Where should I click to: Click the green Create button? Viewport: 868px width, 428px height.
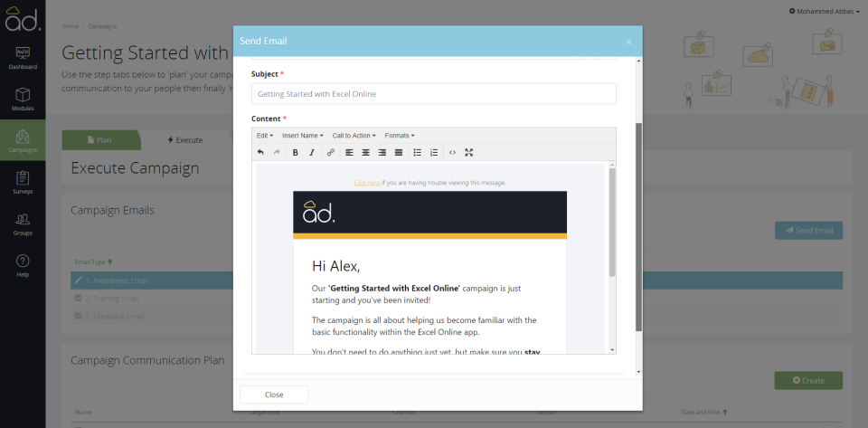[x=808, y=380]
